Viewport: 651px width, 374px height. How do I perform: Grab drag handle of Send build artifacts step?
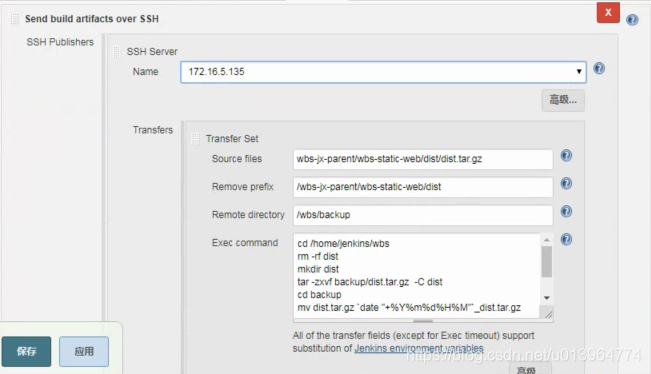click(15, 19)
